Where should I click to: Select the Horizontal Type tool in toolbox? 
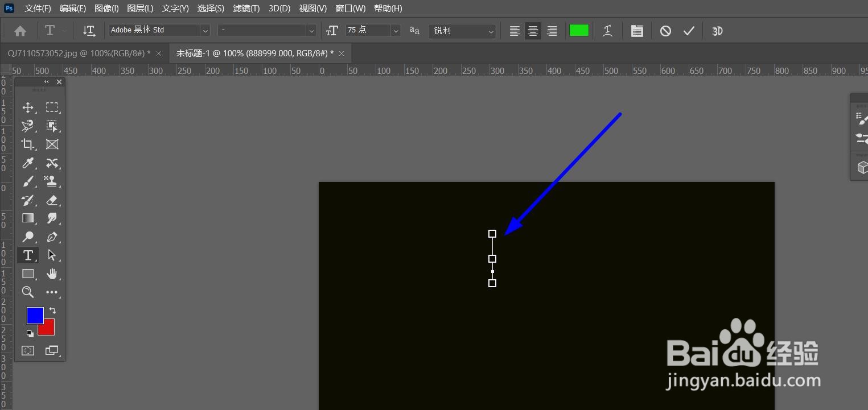(x=28, y=255)
